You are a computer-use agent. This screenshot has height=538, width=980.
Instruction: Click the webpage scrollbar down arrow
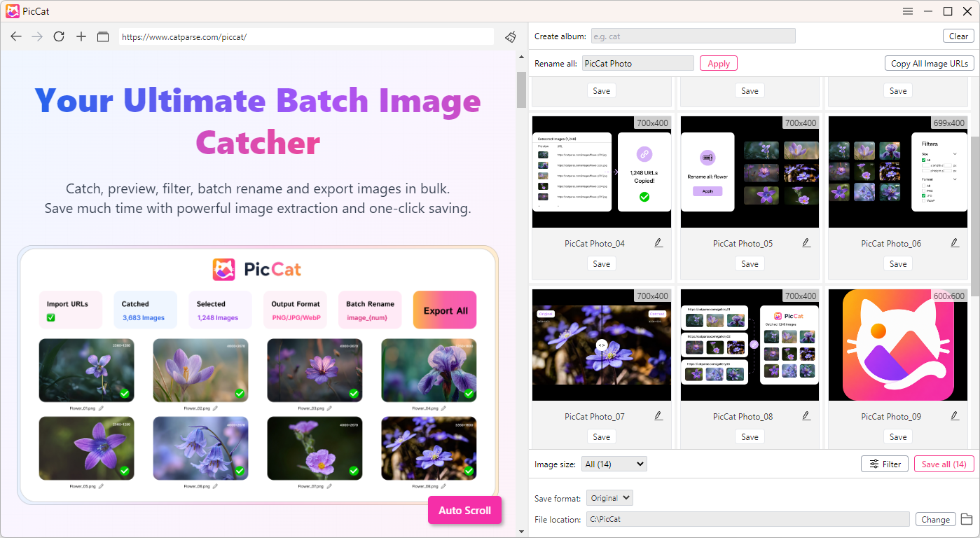(521, 532)
